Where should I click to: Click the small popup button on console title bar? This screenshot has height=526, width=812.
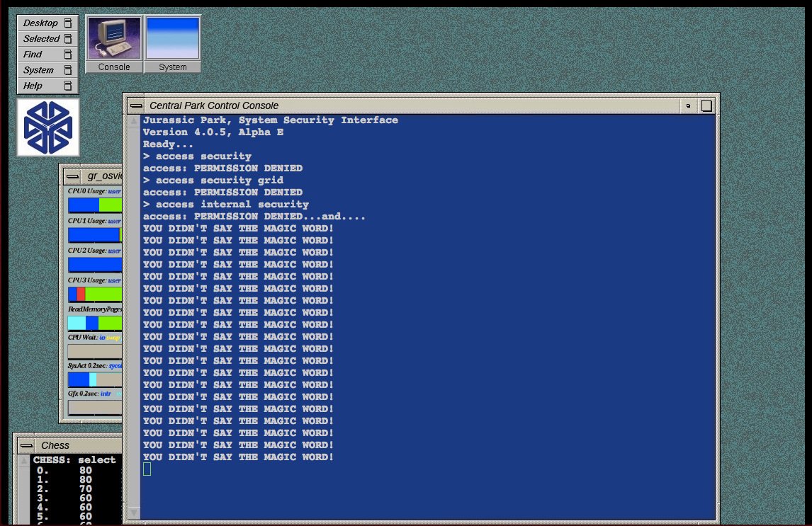point(688,105)
